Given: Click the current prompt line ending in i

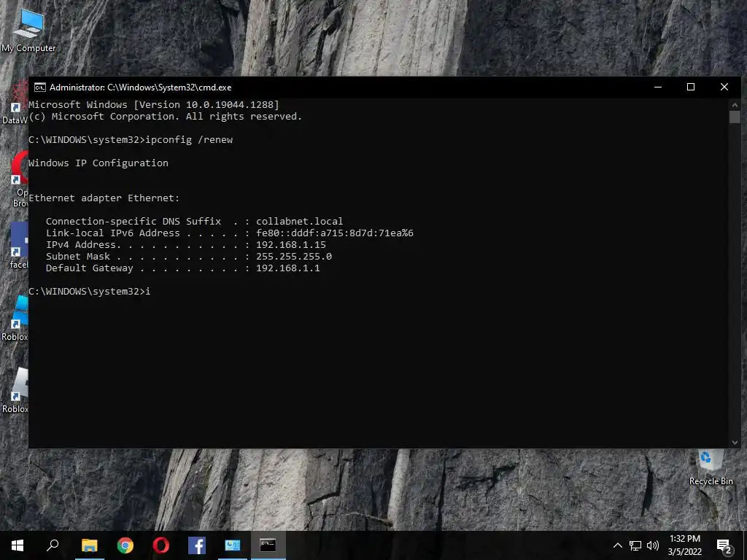Looking at the screenshot, I should point(90,292).
